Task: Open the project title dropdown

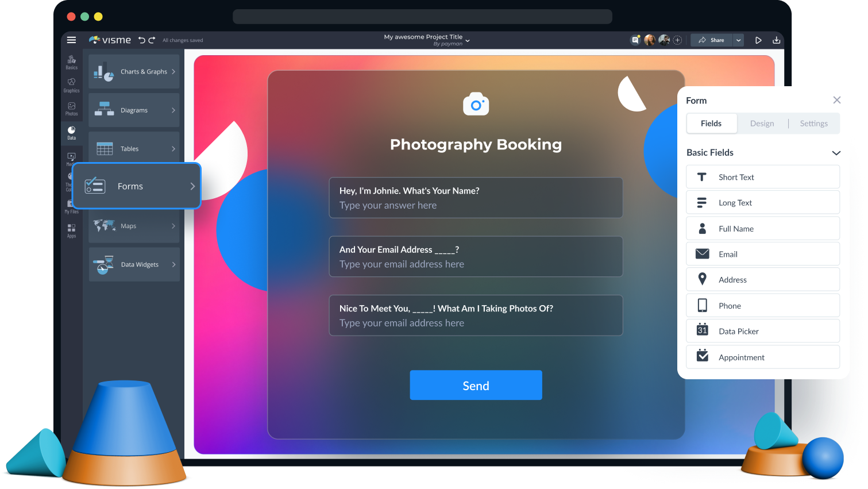Action: [x=467, y=40]
